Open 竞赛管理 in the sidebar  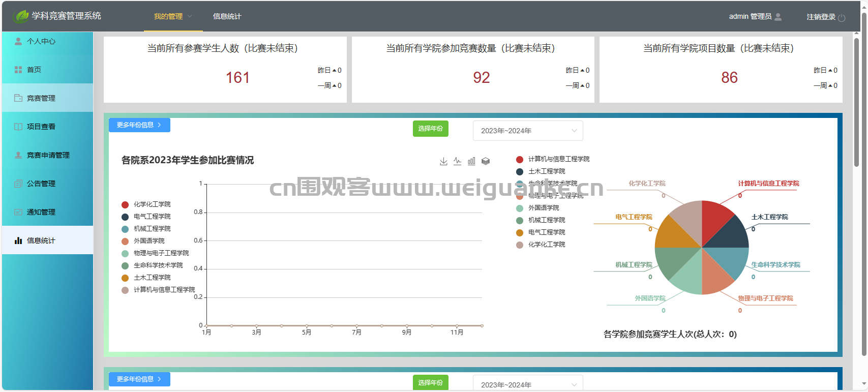coord(47,98)
